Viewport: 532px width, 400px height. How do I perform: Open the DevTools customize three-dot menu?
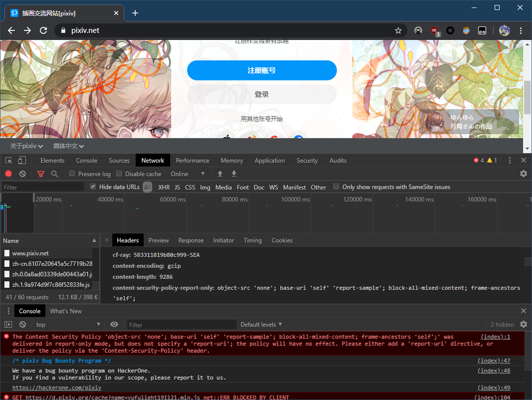[x=509, y=160]
